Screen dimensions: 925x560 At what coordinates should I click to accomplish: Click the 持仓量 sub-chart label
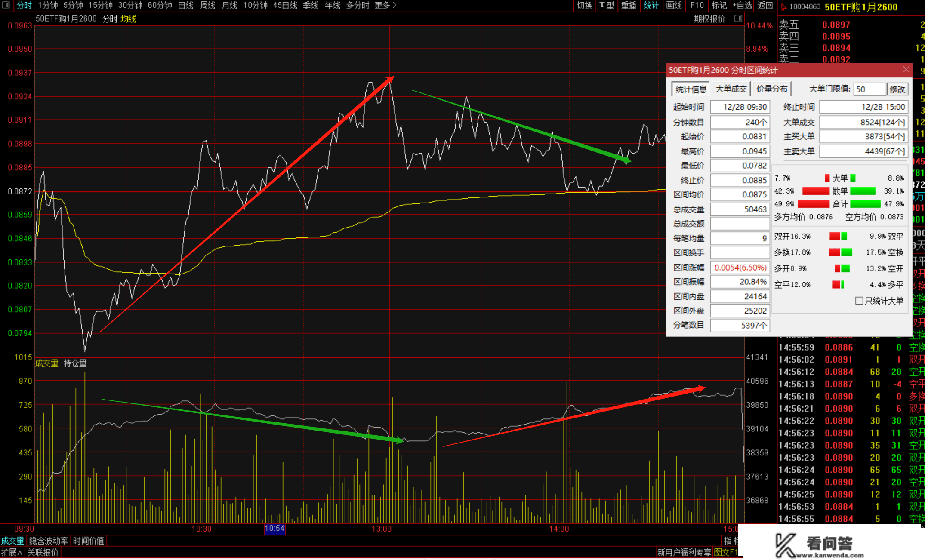click(x=75, y=363)
